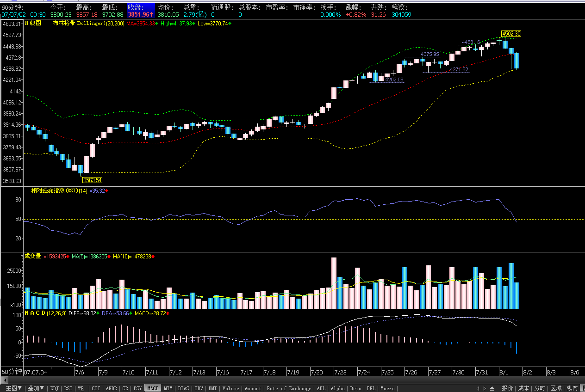Open the 主图 dropdown menu
This screenshot has height=392, width=585.
click(x=13, y=389)
